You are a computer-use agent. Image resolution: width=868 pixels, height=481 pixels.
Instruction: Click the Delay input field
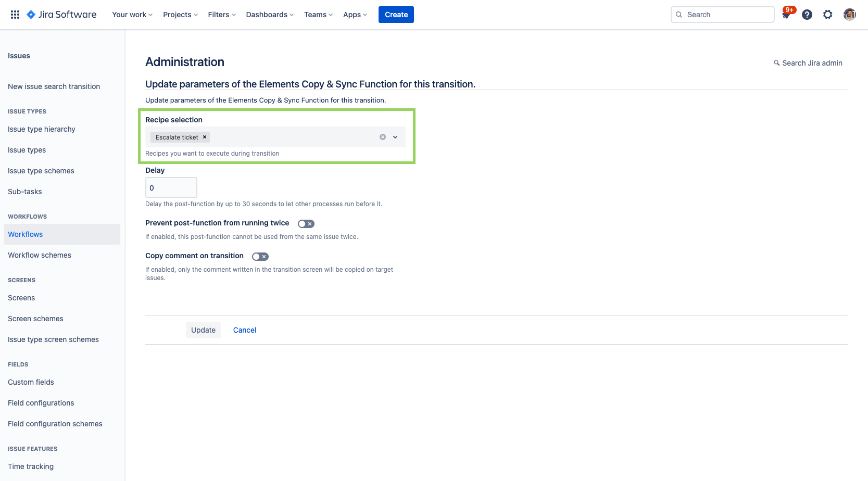[171, 187]
